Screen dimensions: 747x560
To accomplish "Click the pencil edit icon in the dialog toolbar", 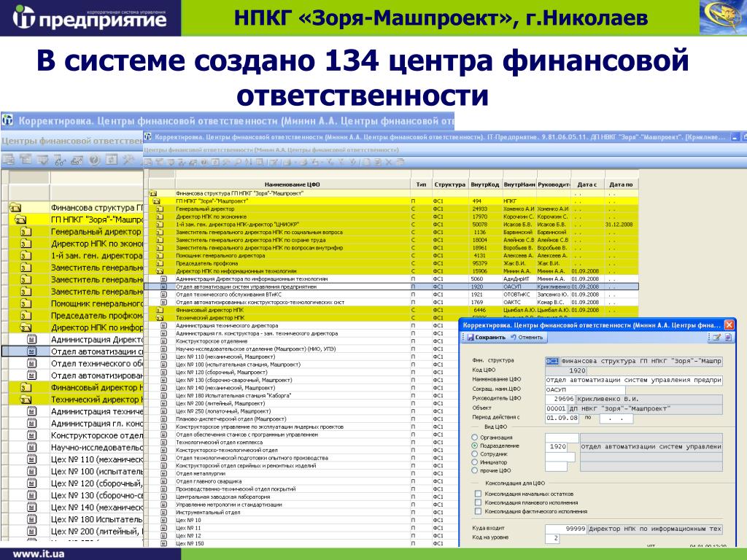I will pos(716,337).
